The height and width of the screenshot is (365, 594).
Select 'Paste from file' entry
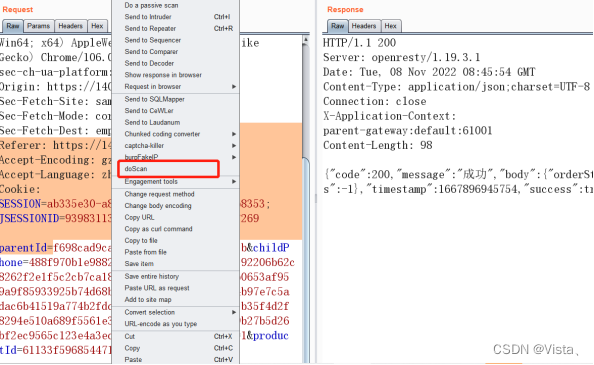(176, 252)
